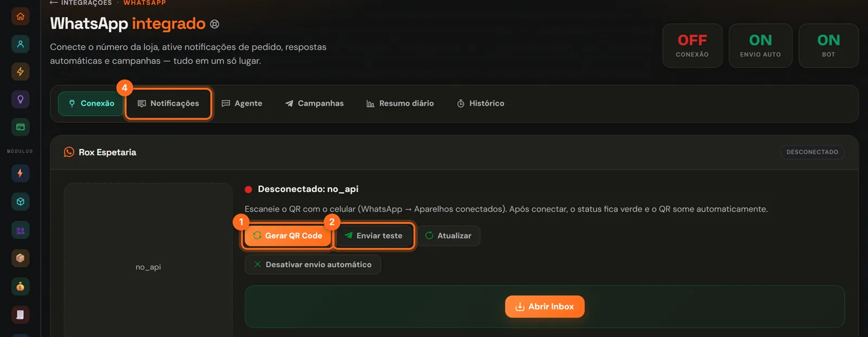The height and width of the screenshot is (337, 868).
Task: Click the red lightning bolt icon under Módulos
Action: click(21, 173)
